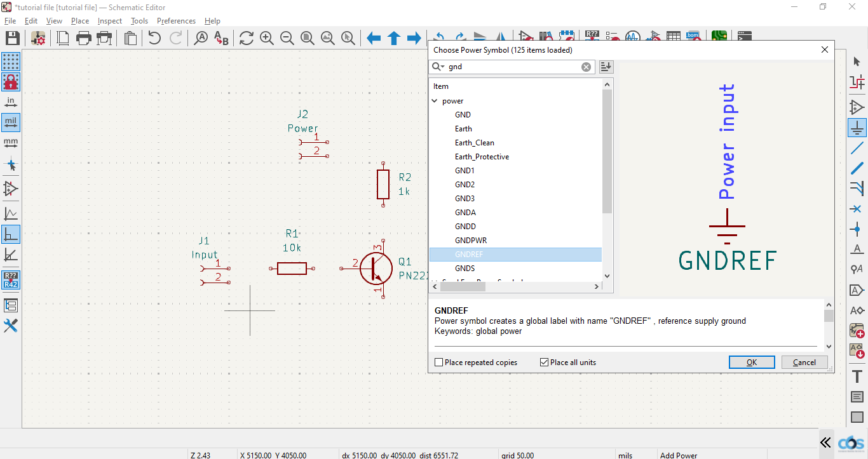Refresh the schematic view
This screenshot has width=868, height=459.
(247, 38)
